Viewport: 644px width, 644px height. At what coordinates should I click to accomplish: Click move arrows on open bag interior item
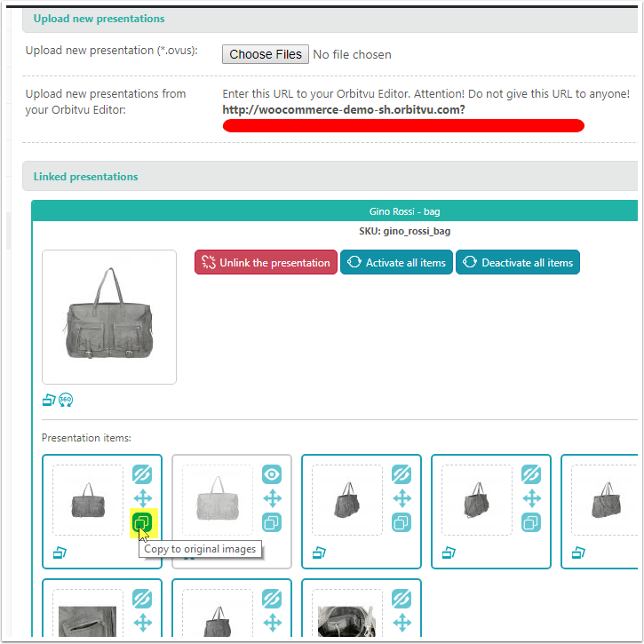point(402,623)
